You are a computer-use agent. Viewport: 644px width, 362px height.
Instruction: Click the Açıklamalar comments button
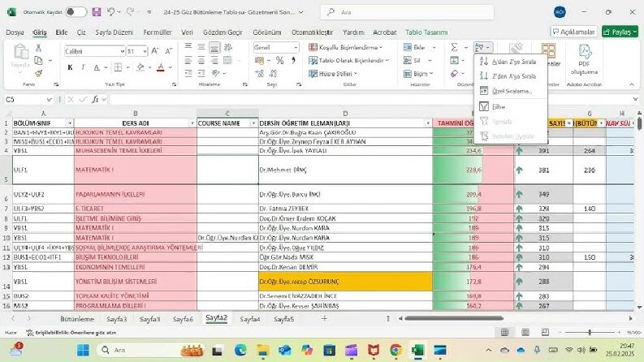click(574, 32)
